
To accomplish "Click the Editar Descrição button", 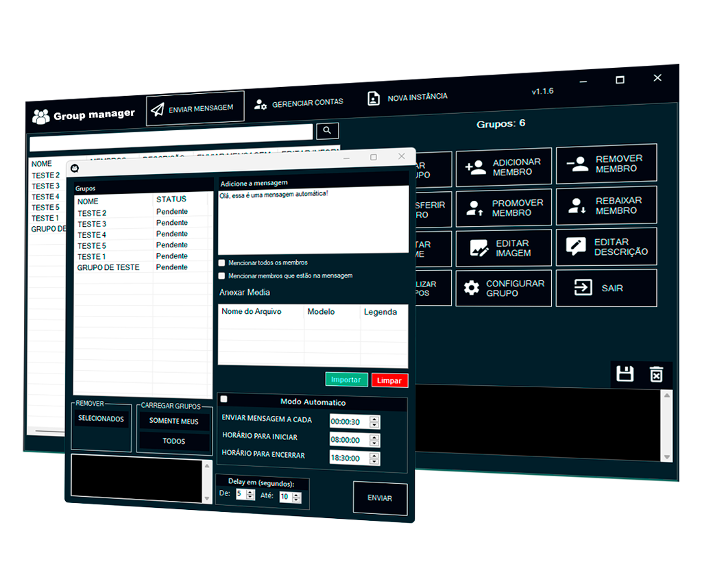I will point(606,247).
